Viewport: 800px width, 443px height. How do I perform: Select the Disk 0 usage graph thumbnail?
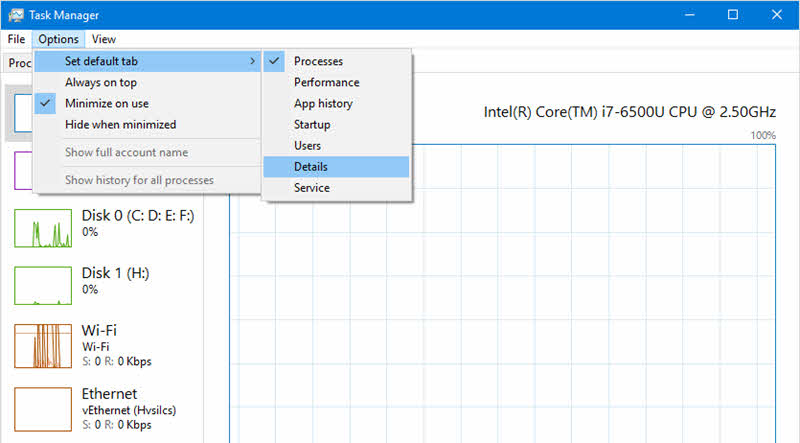pyautogui.click(x=43, y=228)
